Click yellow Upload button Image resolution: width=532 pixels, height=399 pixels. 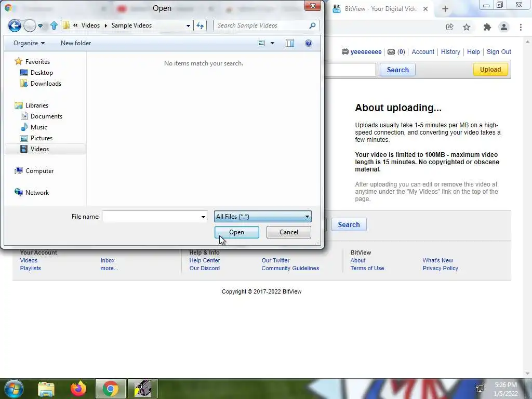(x=490, y=69)
